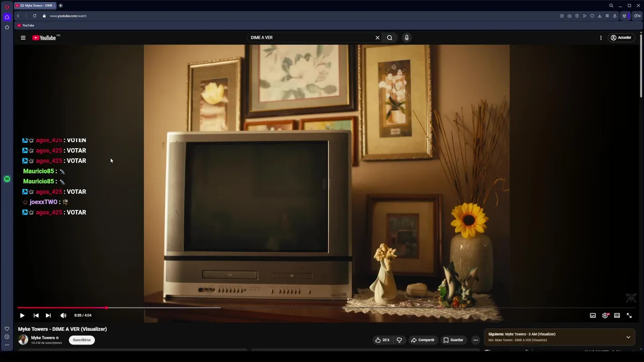Select the video title 'Myke Towers - DIME A VER (Visualizer)'

coord(62,329)
